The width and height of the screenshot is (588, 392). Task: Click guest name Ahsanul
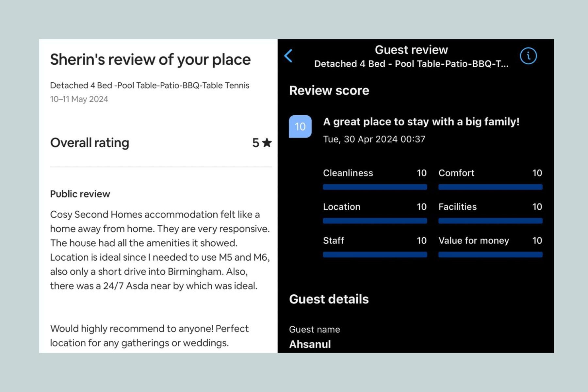point(310,344)
